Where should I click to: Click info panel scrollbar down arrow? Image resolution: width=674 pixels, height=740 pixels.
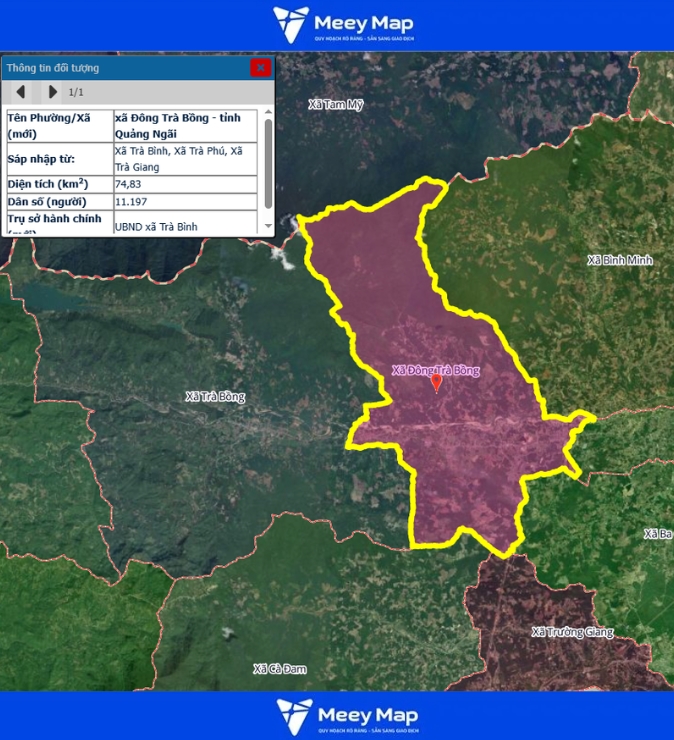pos(268,227)
